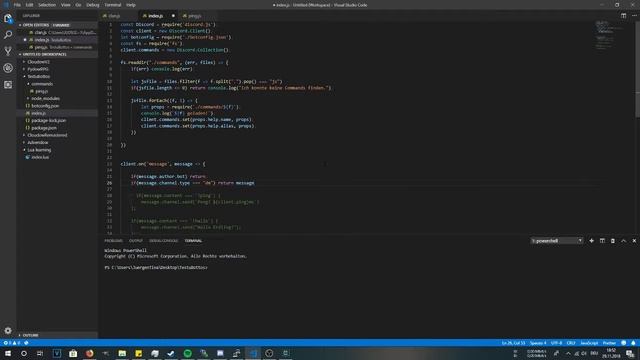This screenshot has width=640, height=360.
Task: Select ping.js in Open Editors list
Action: tap(57, 47)
